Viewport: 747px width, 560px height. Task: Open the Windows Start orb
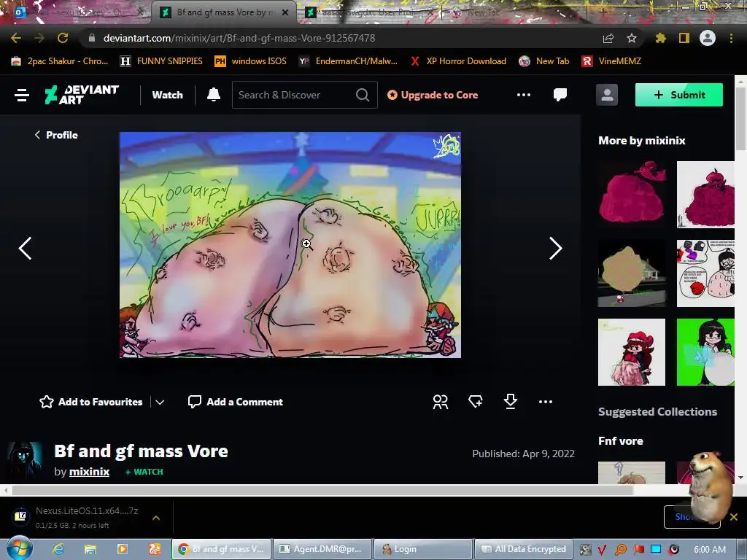[x=20, y=548]
